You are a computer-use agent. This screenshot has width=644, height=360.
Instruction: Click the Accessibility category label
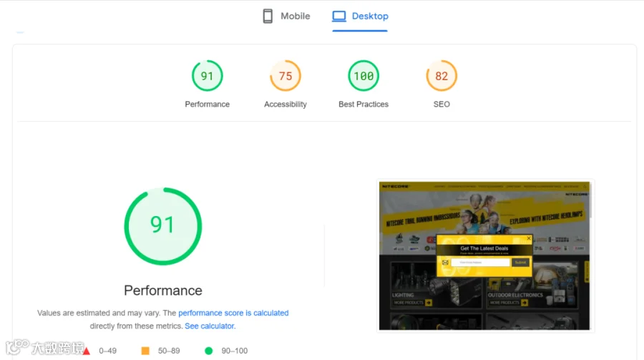(286, 104)
